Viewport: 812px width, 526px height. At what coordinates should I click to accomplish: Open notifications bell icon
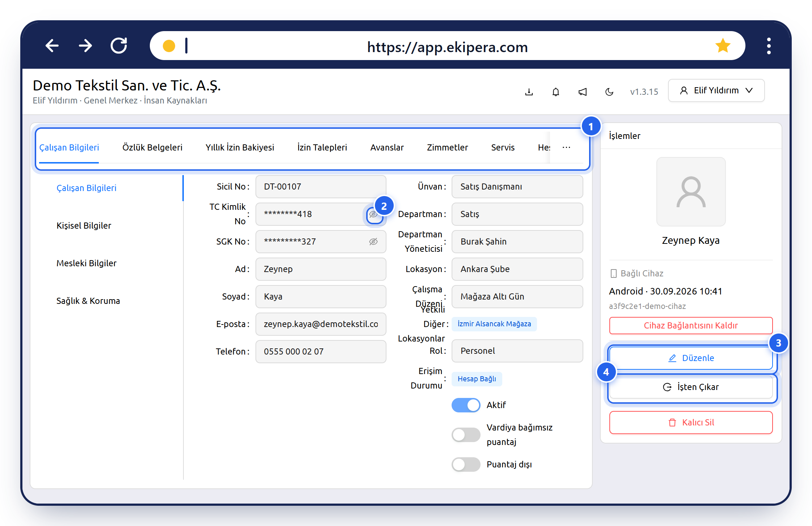tap(556, 92)
